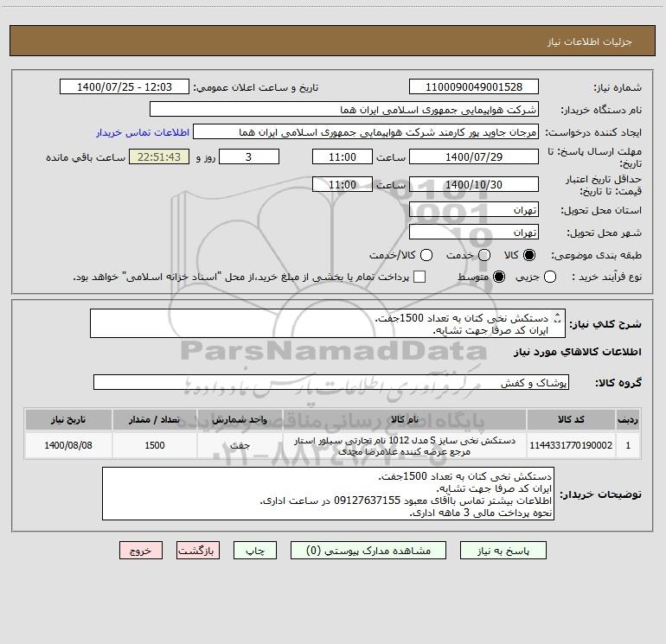Click the request creator name field
This screenshot has width=666, height=644.
pyautogui.click(x=366, y=132)
